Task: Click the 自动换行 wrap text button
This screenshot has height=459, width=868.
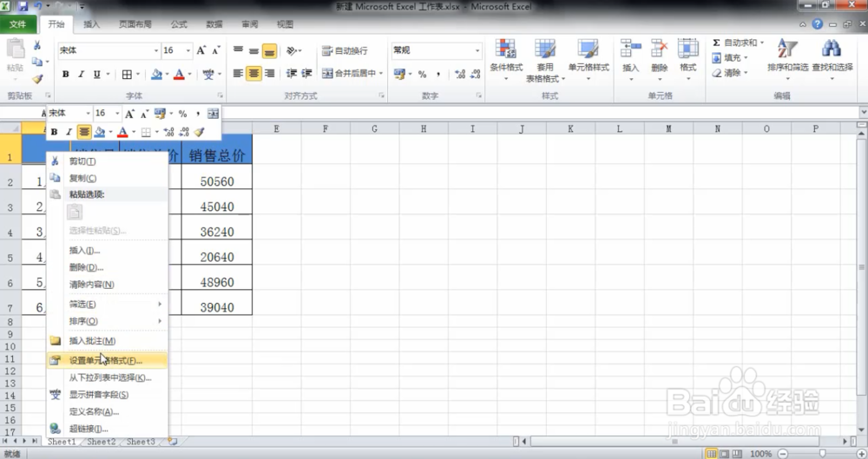Action: point(345,50)
